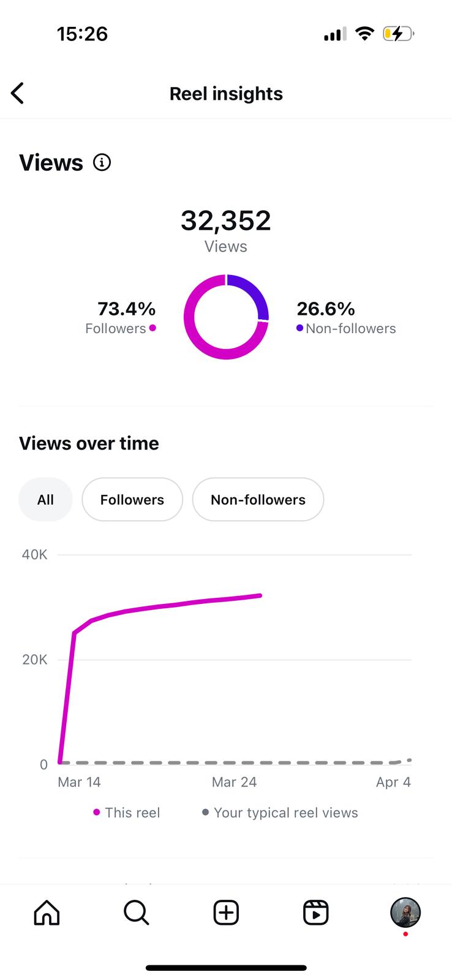This screenshot has width=452, height=980.
Task: Tap Your typical reel views legend
Action: coord(285,813)
